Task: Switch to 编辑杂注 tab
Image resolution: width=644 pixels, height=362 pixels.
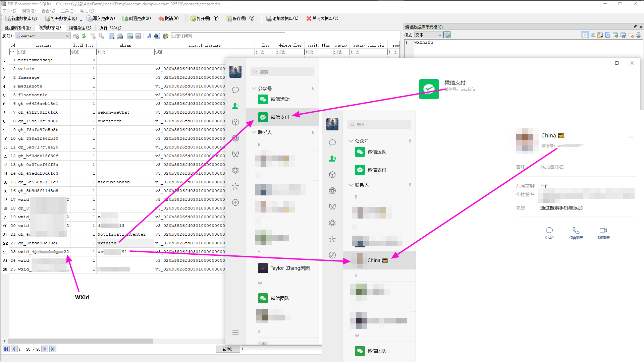Action: (80, 28)
